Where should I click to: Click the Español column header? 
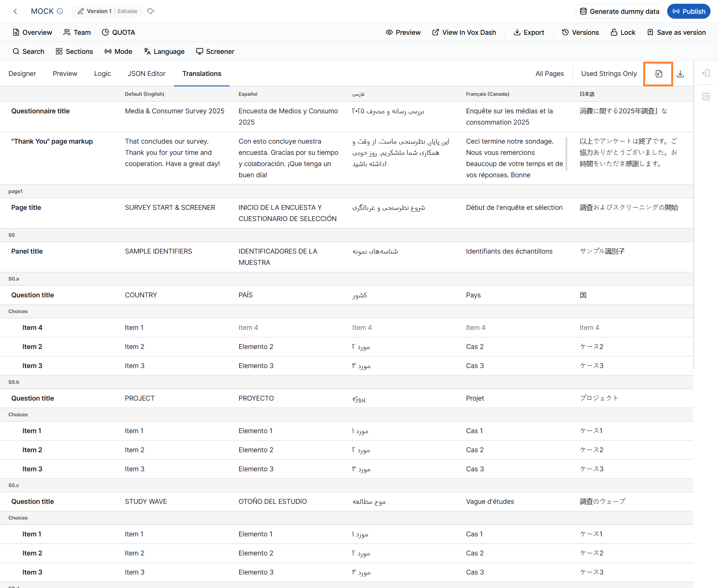point(248,94)
